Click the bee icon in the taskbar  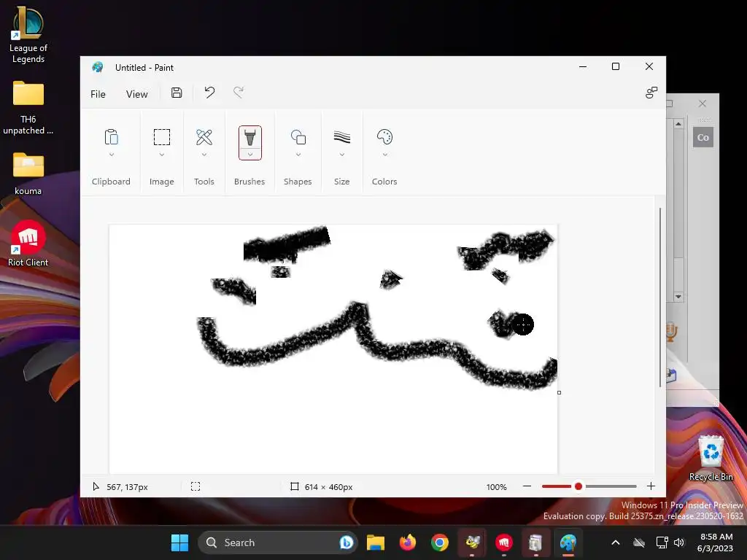point(472,542)
